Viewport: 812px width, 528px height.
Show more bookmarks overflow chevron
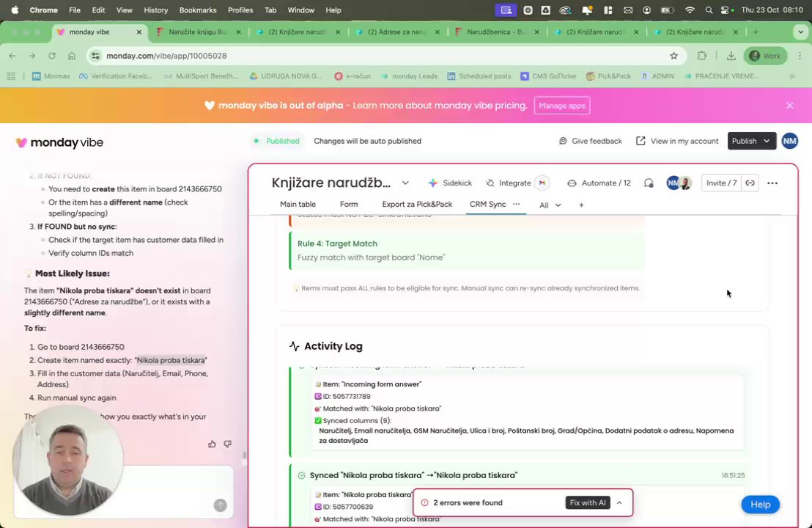[791, 76]
